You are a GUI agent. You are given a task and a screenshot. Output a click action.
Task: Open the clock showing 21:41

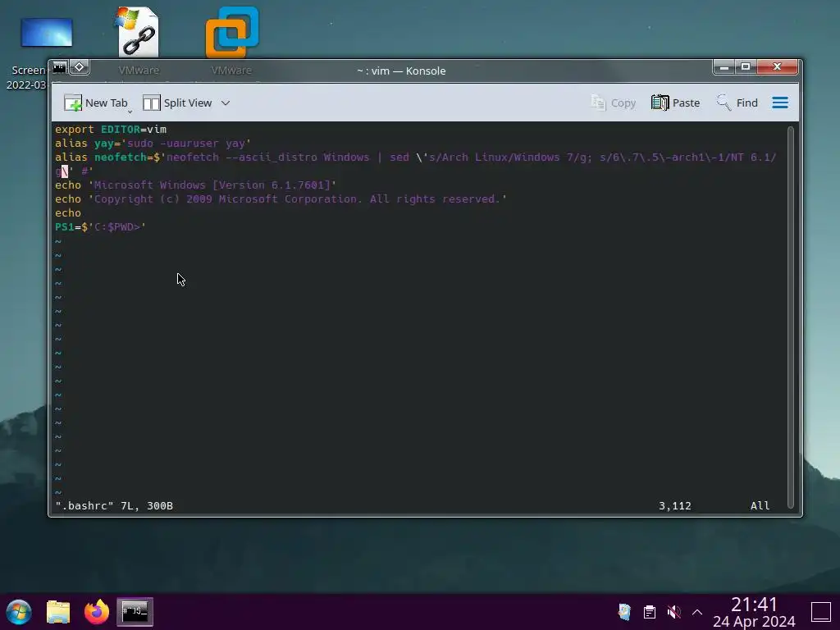754,612
